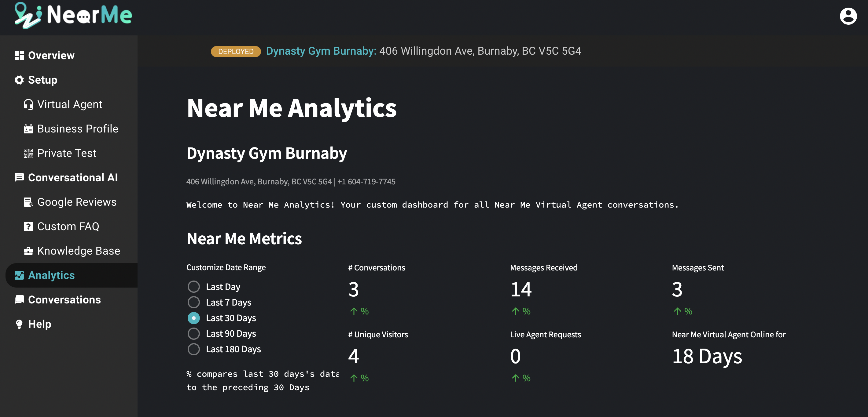Click the Analytics chart icon in sidebar

click(19, 275)
